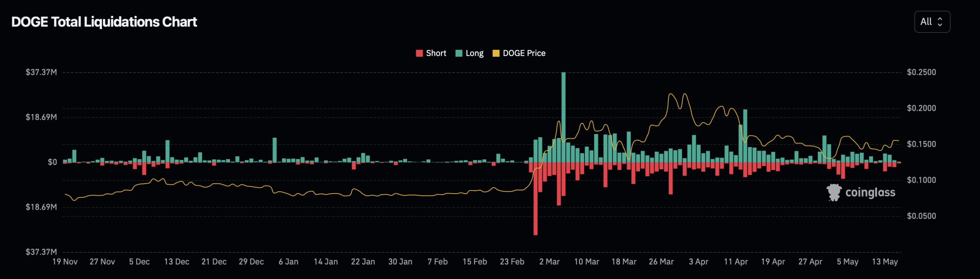Image resolution: width=980 pixels, height=279 pixels.
Task: Click the tallest green long liquidation bar
Action: point(563,117)
